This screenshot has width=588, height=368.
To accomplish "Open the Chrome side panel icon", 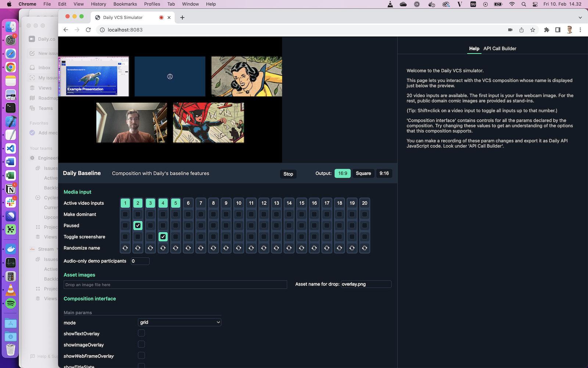I will (558, 30).
